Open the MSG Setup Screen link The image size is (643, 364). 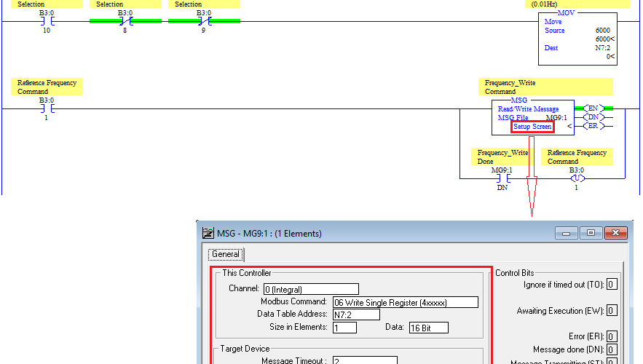pos(532,127)
